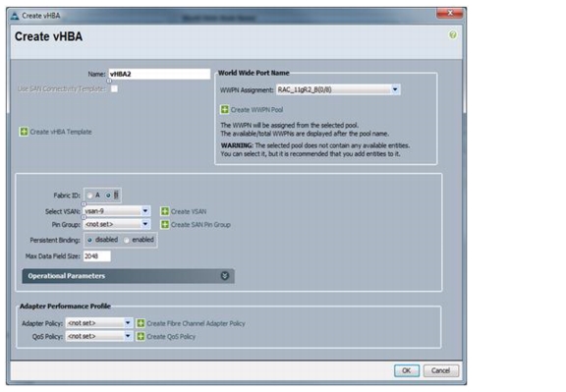This screenshot has height=392, width=566.
Task: Enable Persistent Binding radio option
Action: pos(127,240)
